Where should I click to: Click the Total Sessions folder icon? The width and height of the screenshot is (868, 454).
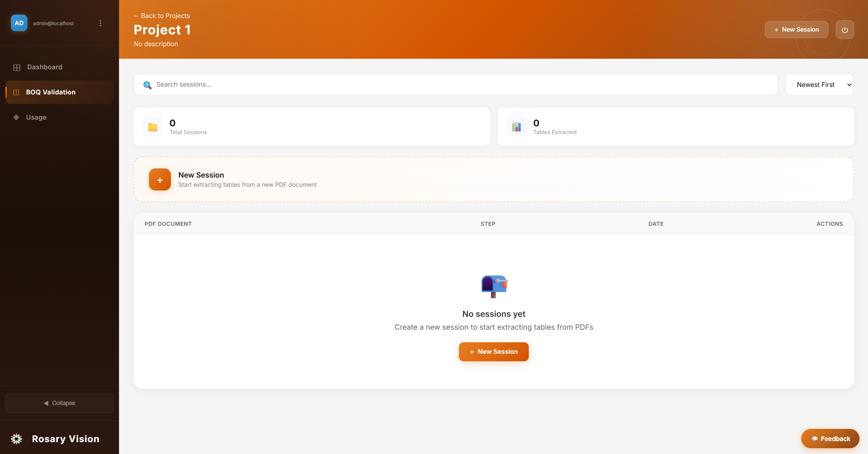[x=153, y=127]
